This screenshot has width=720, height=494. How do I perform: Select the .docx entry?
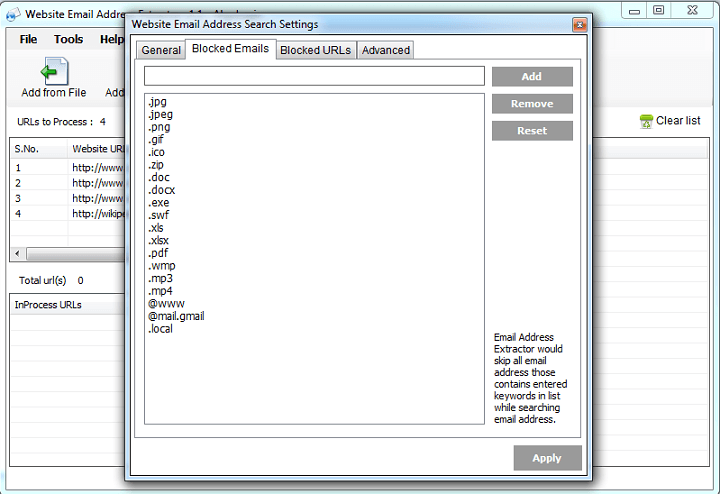tap(162, 190)
